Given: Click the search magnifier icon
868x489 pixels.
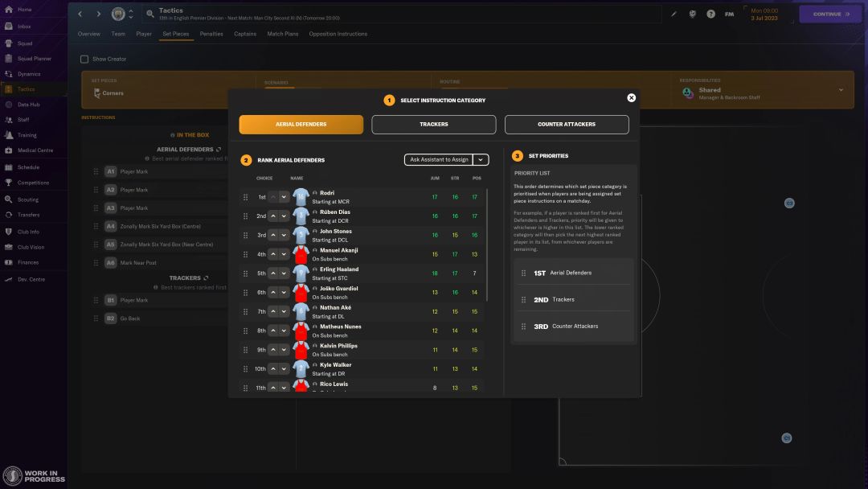Looking at the screenshot, I should (x=150, y=14).
